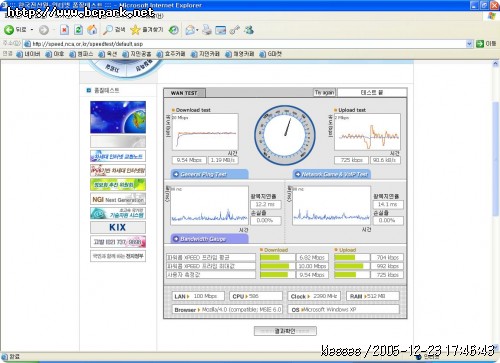Open the Back button history dropdown arrow
Image resolution: width=500 pixels, height=363 pixels.
32,30
